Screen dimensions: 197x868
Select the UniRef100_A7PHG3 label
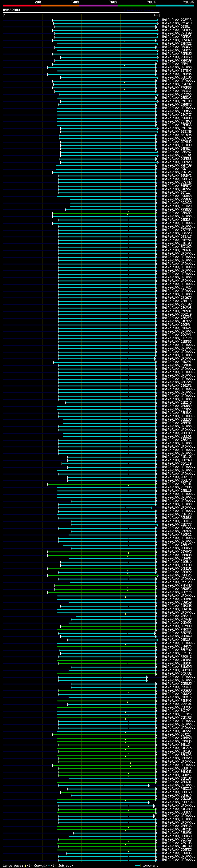click(176, 125)
